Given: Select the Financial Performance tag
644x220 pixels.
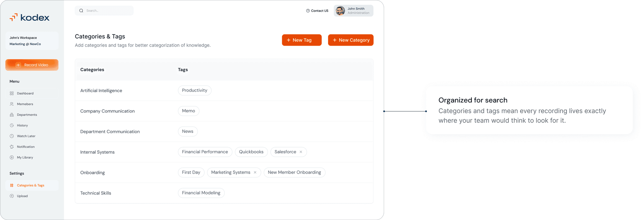Looking at the screenshot, I should point(205,152).
